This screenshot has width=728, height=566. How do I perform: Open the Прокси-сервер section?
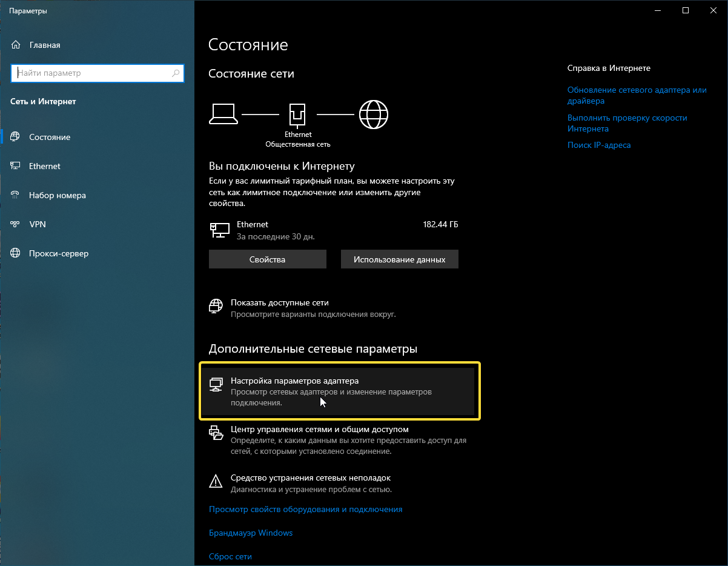pos(97,253)
